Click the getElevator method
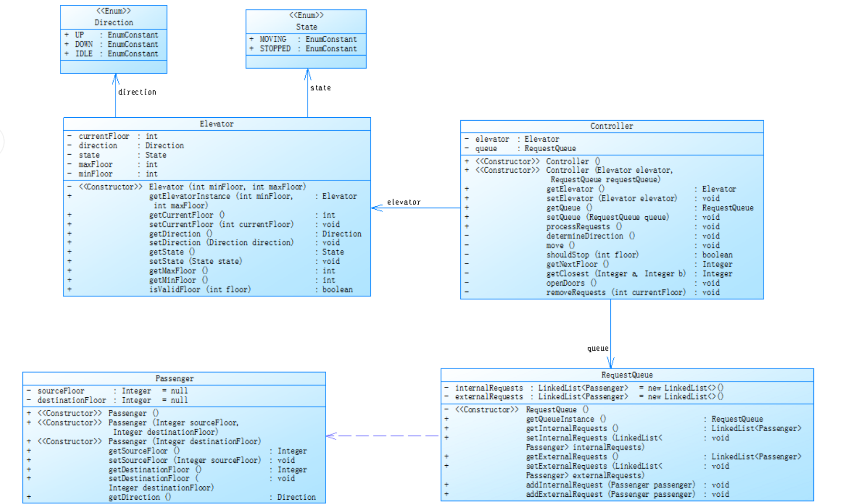 600,189
